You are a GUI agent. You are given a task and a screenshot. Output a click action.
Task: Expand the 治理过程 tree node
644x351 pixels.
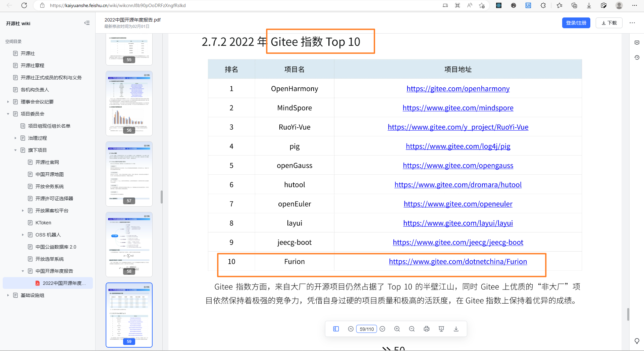pos(15,138)
